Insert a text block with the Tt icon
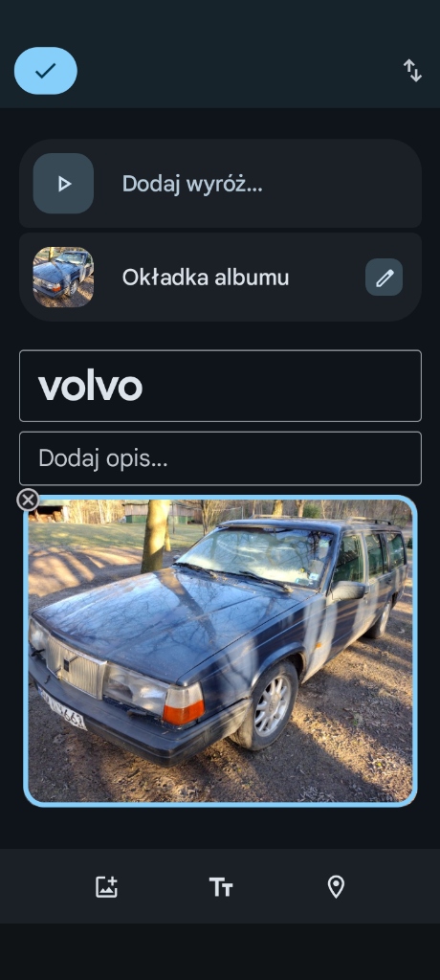This screenshot has height=980, width=440. coord(221,887)
